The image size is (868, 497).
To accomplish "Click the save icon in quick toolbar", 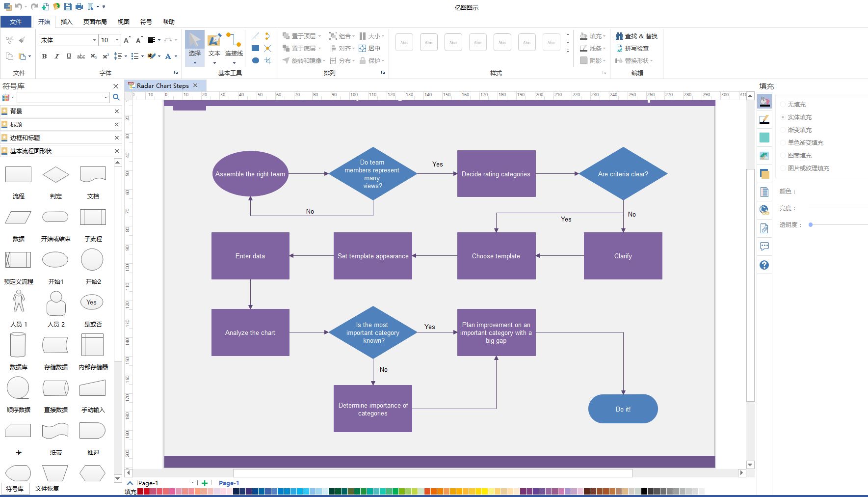I will coord(68,6).
